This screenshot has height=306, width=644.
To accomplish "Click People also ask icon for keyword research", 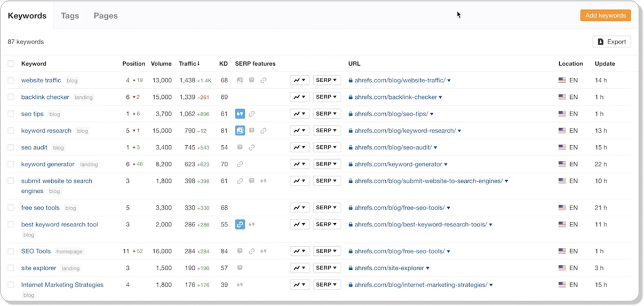I will click(x=252, y=130).
